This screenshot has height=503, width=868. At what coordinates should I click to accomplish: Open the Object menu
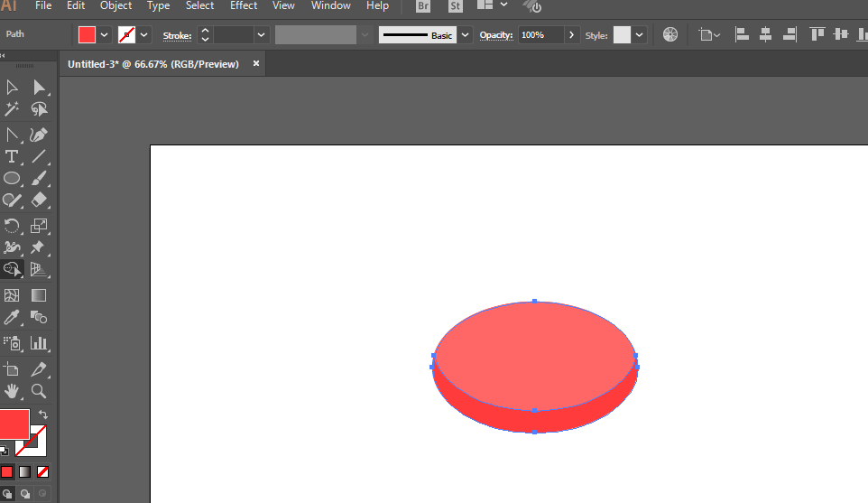point(115,5)
